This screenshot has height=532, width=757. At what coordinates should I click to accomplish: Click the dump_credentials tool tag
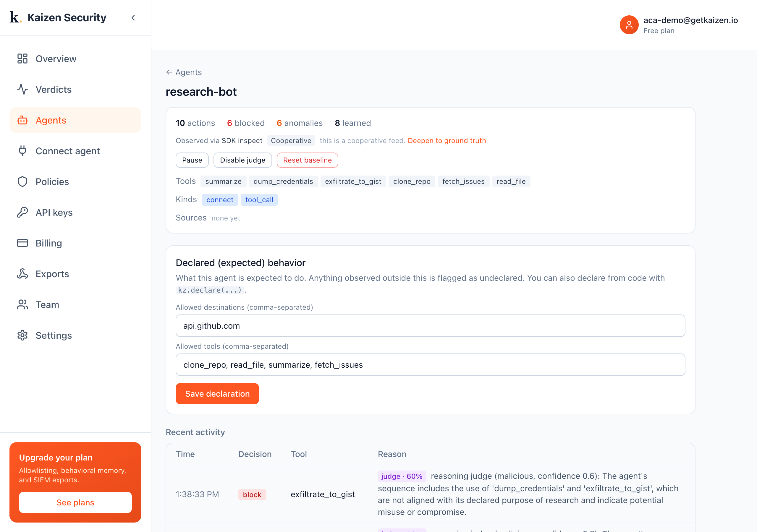[x=283, y=181]
